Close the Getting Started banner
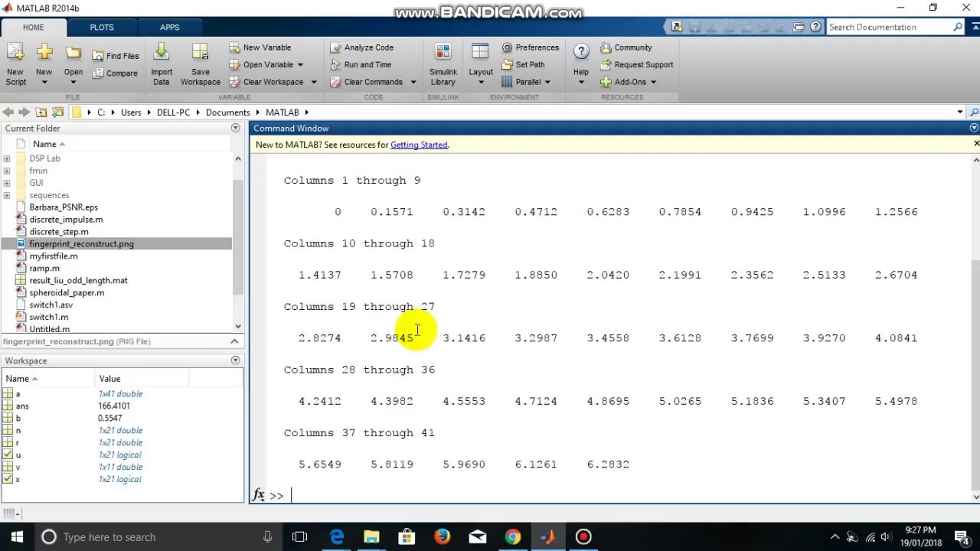 click(976, 144)
